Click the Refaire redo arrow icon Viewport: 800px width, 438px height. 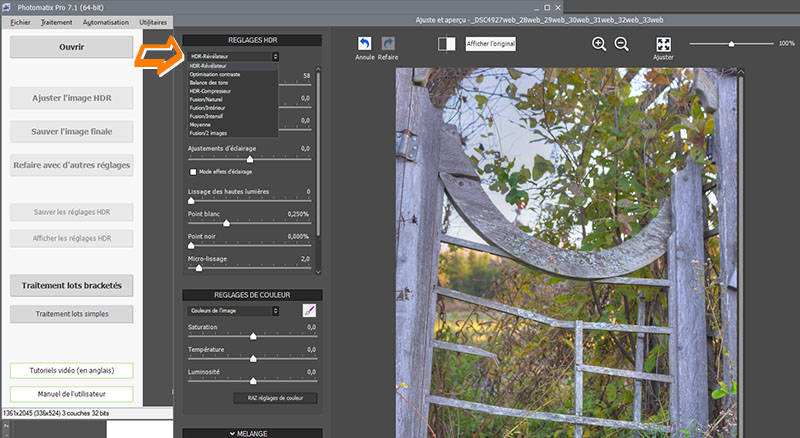388,43
